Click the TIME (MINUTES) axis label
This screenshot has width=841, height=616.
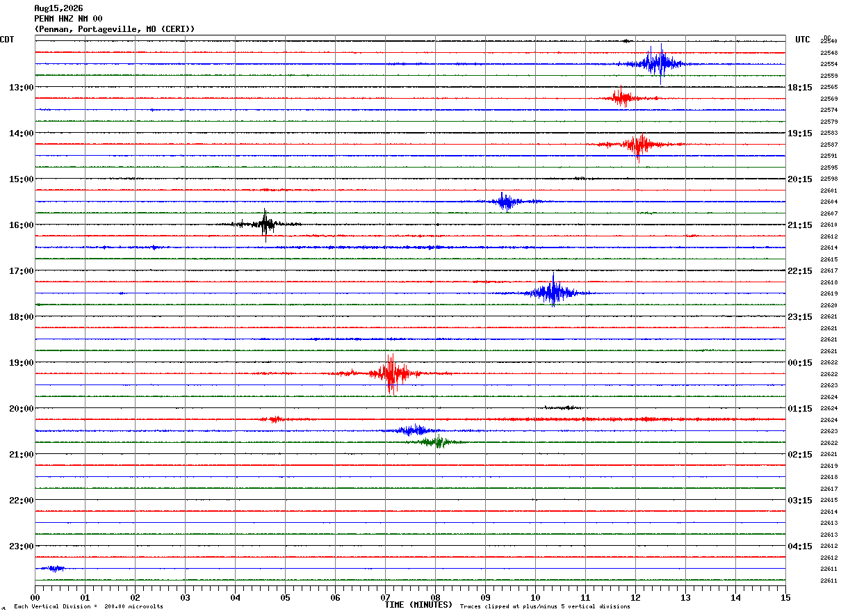pos(418,605)
